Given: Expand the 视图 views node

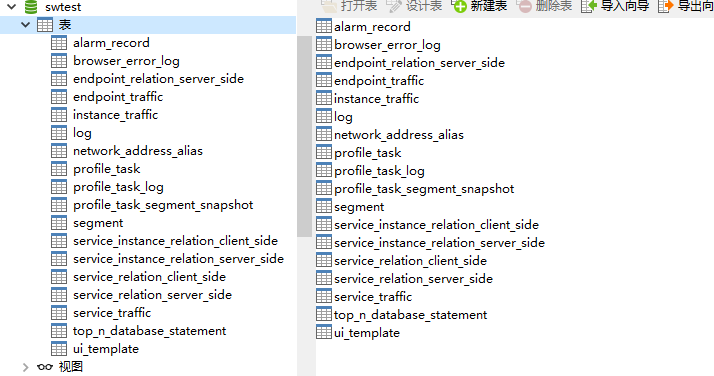Looking at the screenshot, I should [x=26, y=367].
